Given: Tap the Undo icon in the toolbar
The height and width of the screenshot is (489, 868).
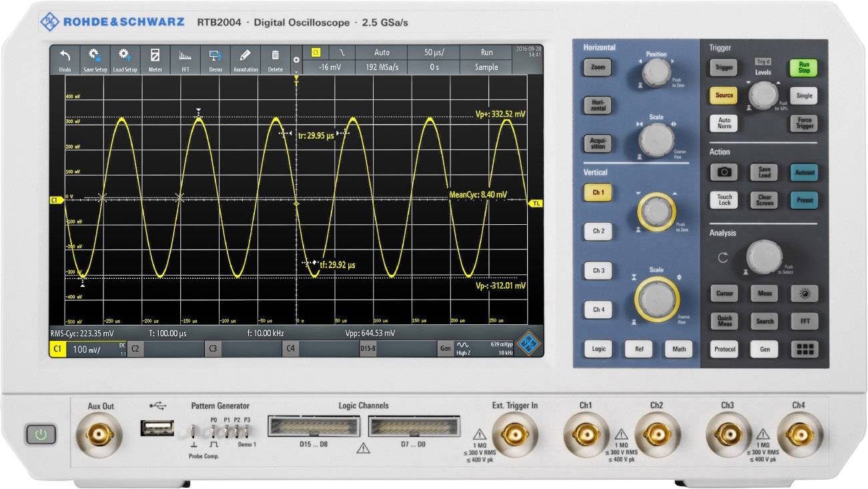Looking at the screenshot, I should (x=63, y=57).
